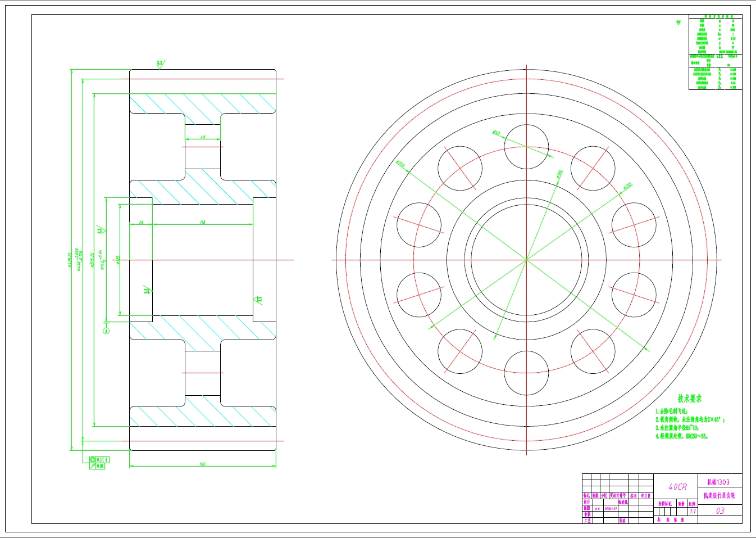Click the scale value 1:1 in title block
The image size is (756, 538).
click(693, 510)
